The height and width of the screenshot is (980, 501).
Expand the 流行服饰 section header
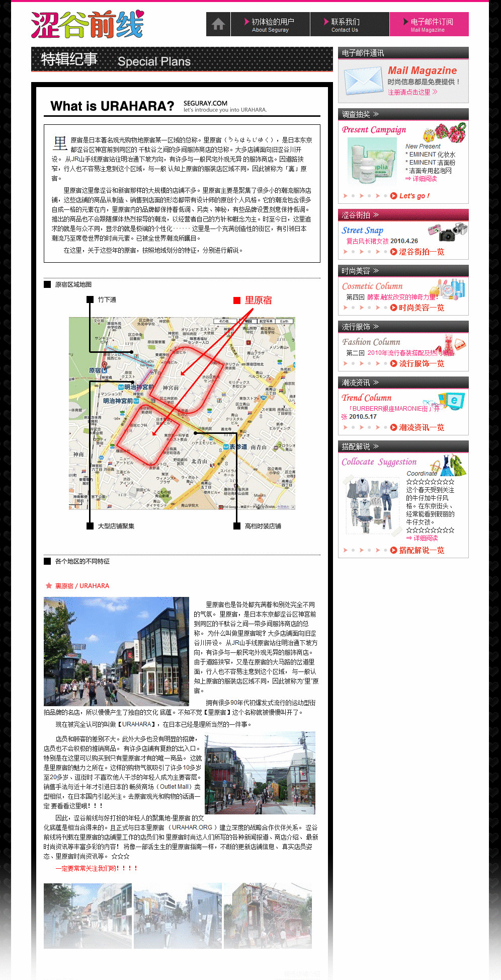403,327
